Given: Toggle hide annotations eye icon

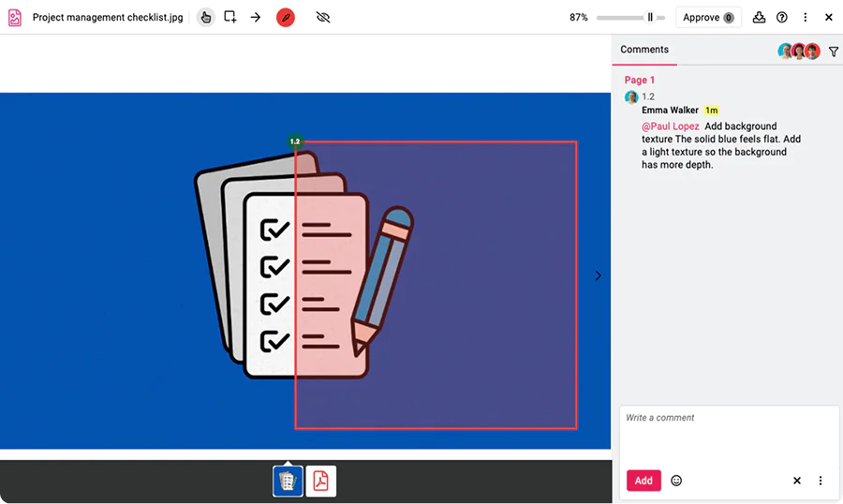Looking at the screenshot, I should point(323,17).
